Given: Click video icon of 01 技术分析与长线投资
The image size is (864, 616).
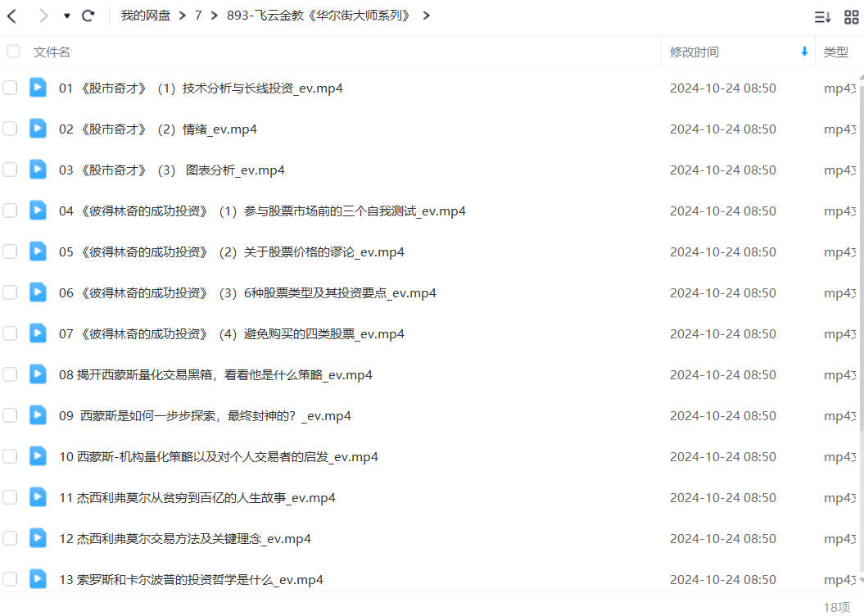Looking at the screenshot, I should coord(38,87).
